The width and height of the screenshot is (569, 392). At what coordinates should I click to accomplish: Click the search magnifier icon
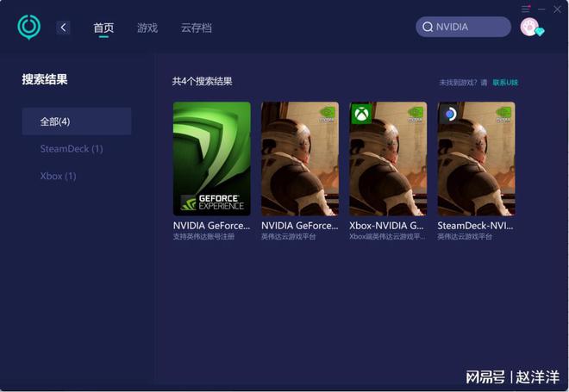[x=428, y=27]
